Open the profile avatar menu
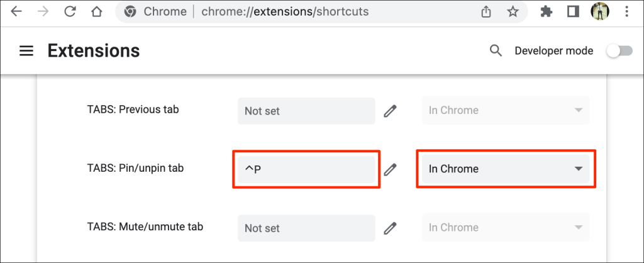 coord(599,11)
